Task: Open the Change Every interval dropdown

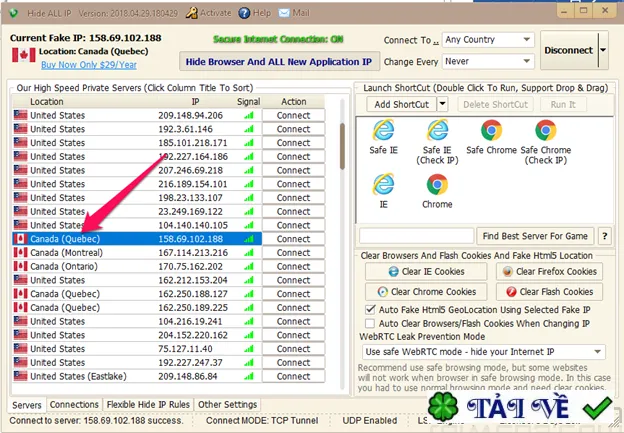Action: [488, 62]
